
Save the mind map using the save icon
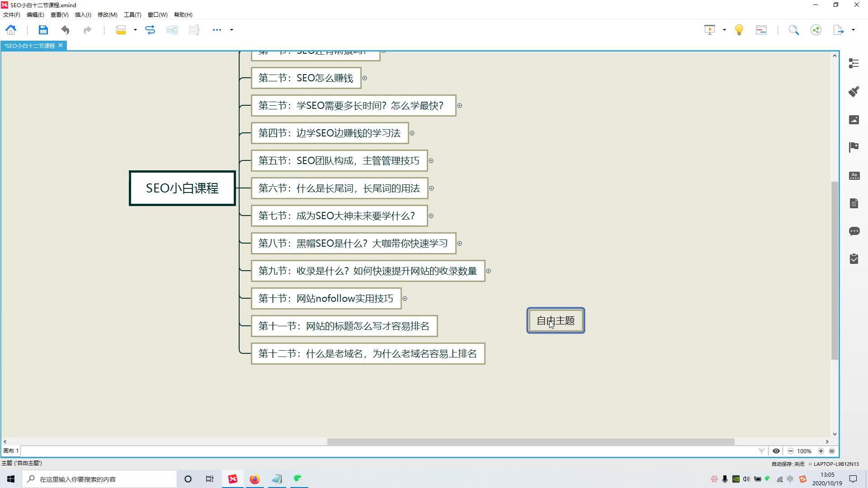(43, 30)
